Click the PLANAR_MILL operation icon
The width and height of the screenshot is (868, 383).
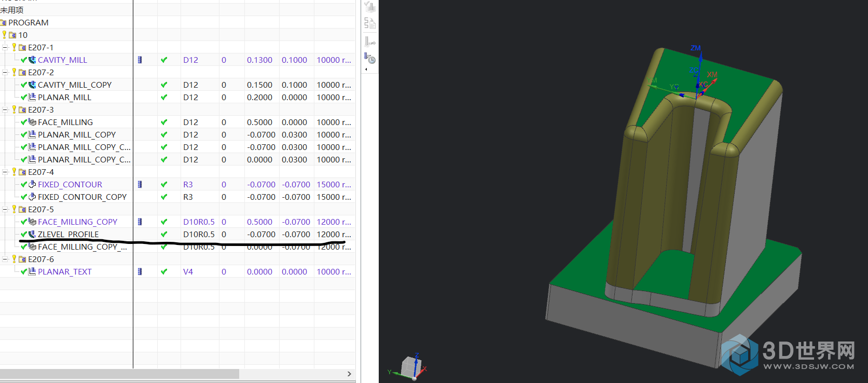[32, 97]
